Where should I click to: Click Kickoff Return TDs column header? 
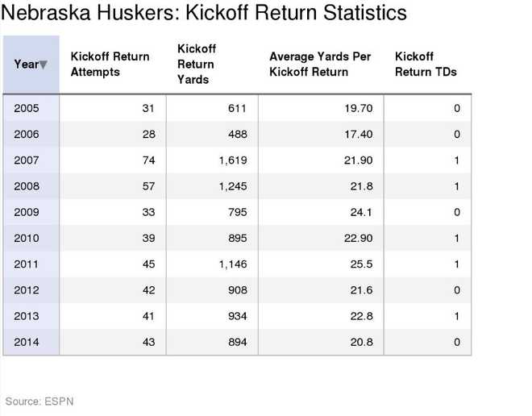[x=426, y=64]
